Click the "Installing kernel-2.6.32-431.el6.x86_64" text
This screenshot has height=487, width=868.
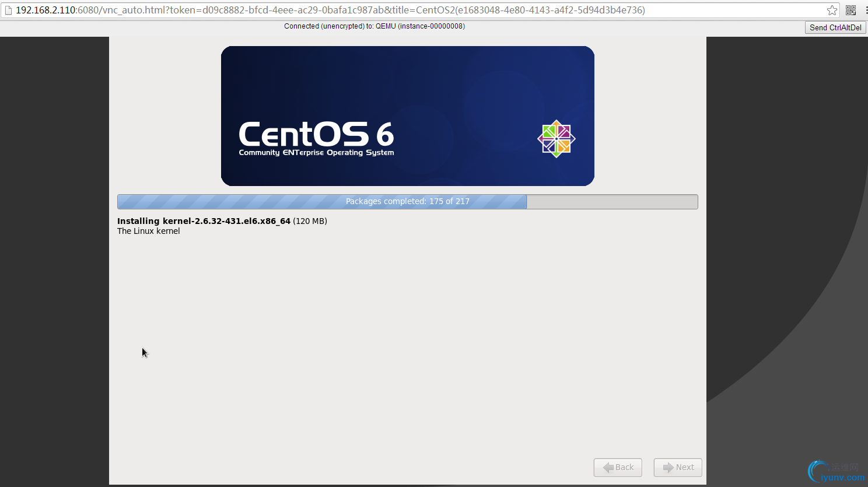tap(204, 221)
